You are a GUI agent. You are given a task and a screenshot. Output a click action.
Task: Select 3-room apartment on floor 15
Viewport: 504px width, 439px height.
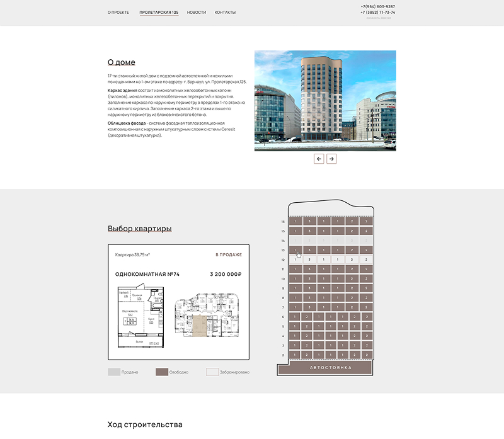tap(309, 231)
